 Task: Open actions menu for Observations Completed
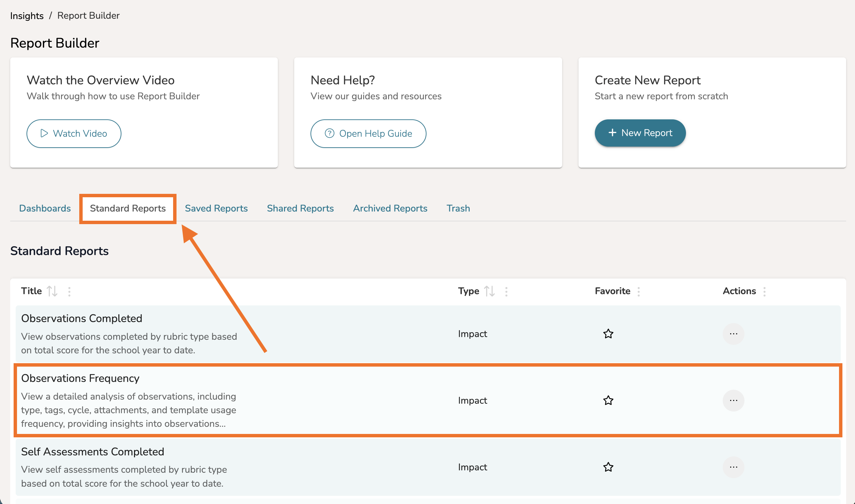click(x=733, y=334)
